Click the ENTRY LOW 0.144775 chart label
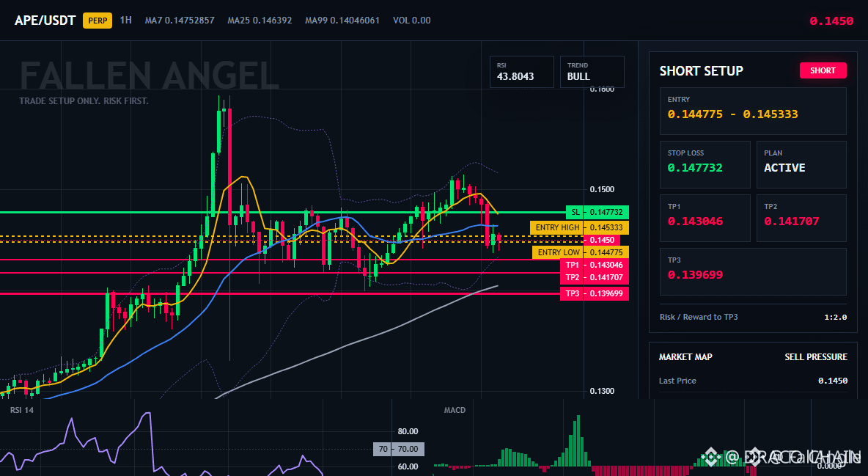 click(x=580, y=252)
